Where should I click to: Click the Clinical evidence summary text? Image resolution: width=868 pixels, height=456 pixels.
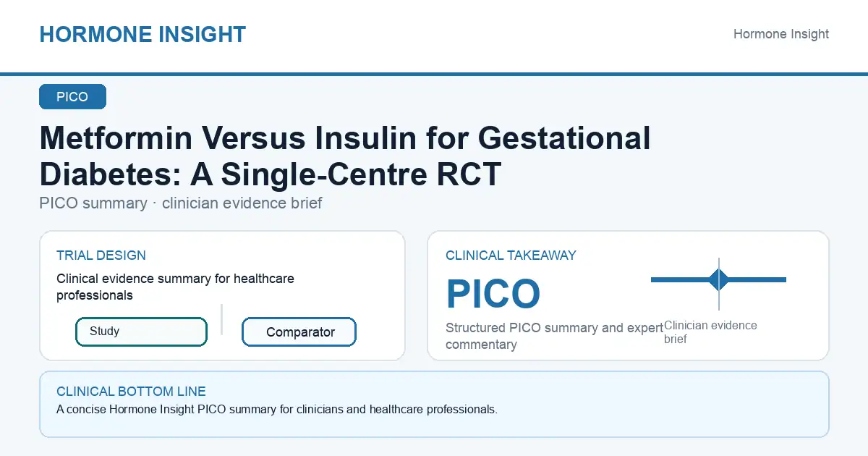pos(175,287)
